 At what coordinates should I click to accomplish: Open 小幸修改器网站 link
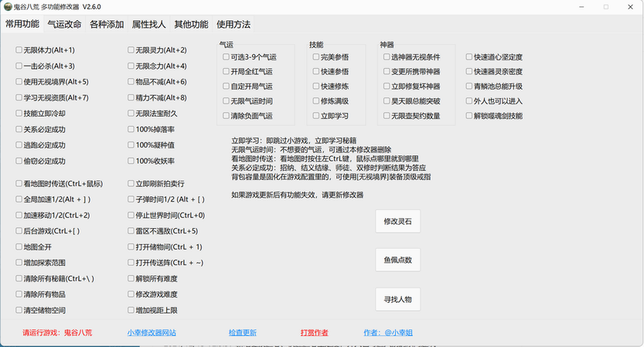pos(152,332)
